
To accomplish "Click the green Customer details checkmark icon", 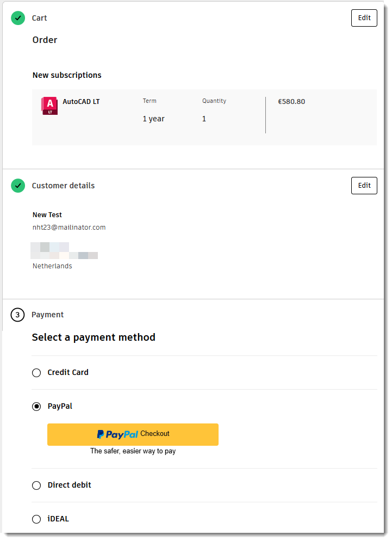I will [18, 186].
